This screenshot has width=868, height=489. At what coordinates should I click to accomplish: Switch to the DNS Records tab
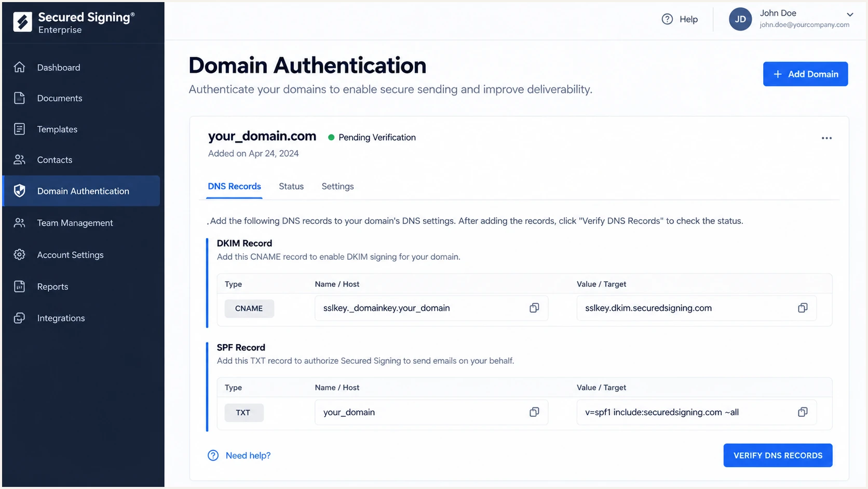pyautogui.click(x=234, y=187)
